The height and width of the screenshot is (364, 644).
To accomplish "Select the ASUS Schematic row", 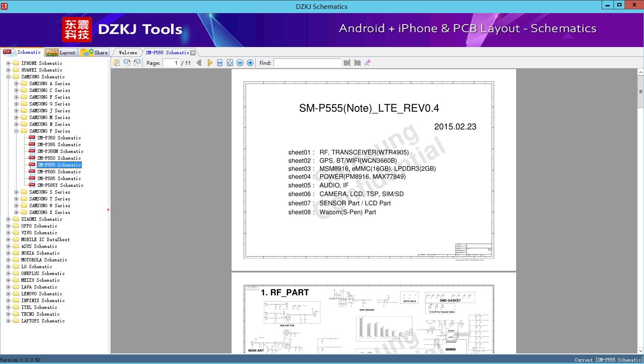I will click(39, 246).
